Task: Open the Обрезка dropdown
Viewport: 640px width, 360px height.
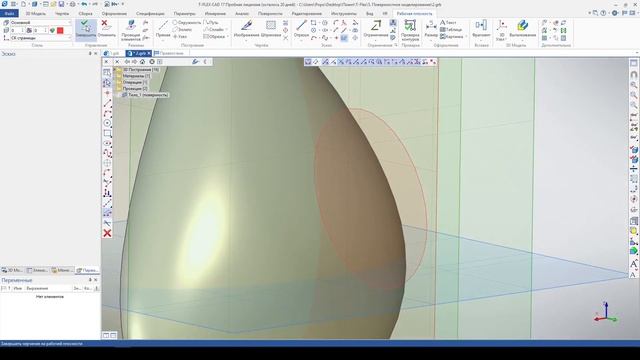Action: click(228, 36)
